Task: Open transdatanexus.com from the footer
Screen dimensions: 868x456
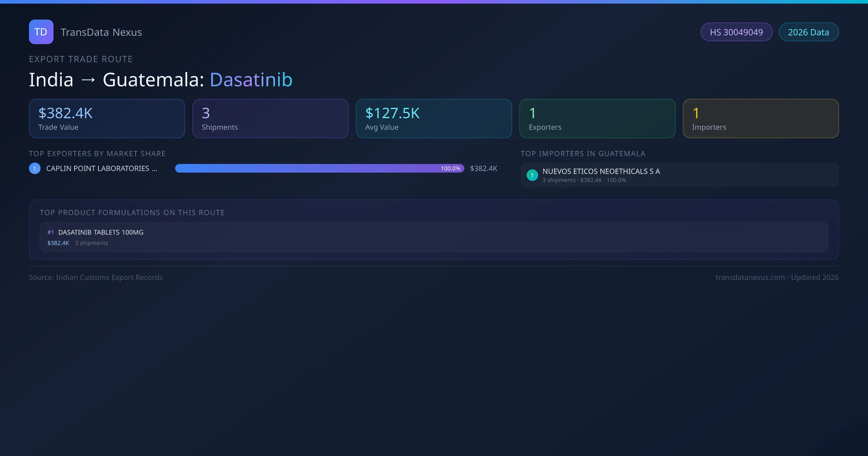Action: coord(750,277)
